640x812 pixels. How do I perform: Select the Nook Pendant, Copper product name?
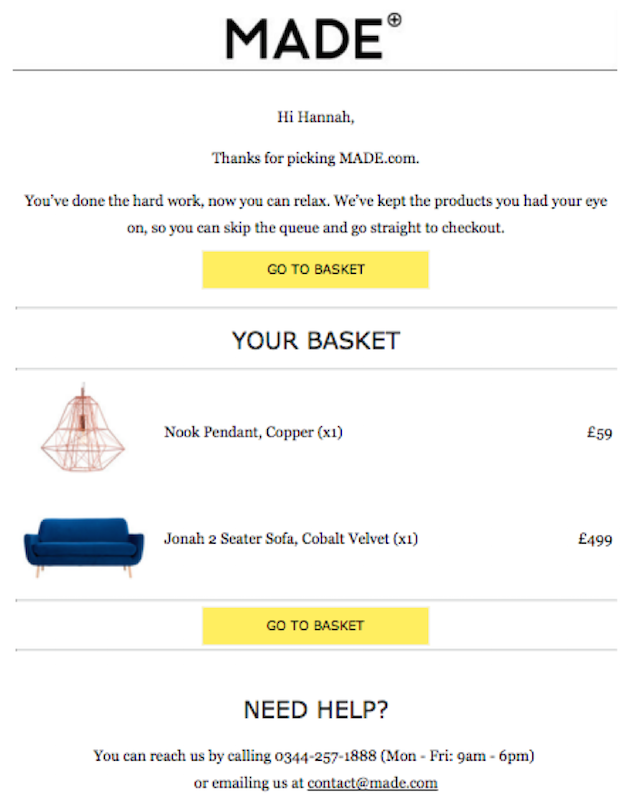(238, 433)
